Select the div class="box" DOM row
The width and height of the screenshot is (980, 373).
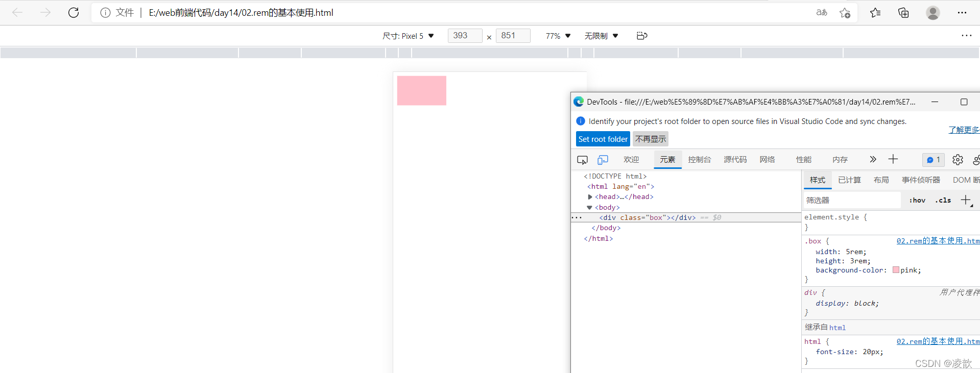pyautogui.click(x=686, y=217)
